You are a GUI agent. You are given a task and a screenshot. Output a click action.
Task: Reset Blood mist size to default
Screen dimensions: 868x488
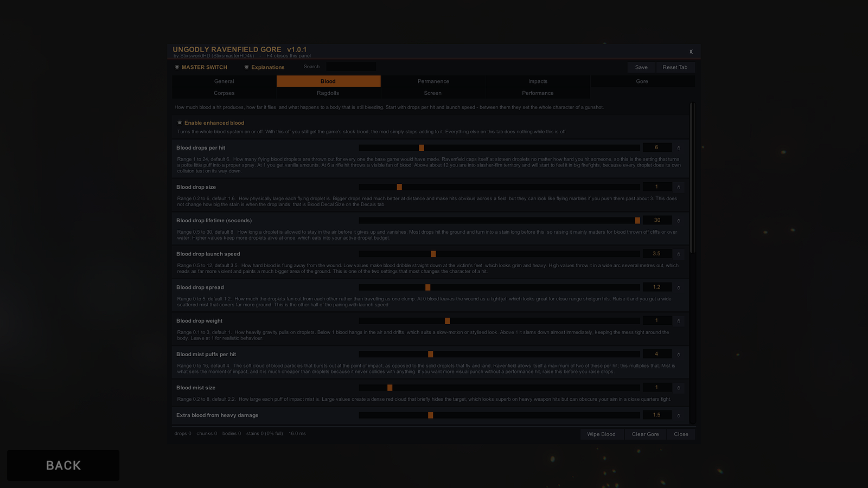point(678,388)
